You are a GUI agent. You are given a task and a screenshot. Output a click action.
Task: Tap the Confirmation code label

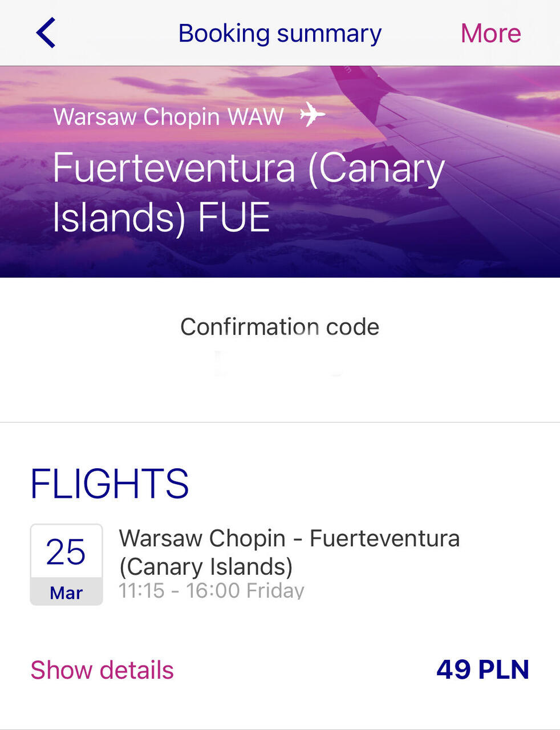pyautogui.click(x=280, y=327)
